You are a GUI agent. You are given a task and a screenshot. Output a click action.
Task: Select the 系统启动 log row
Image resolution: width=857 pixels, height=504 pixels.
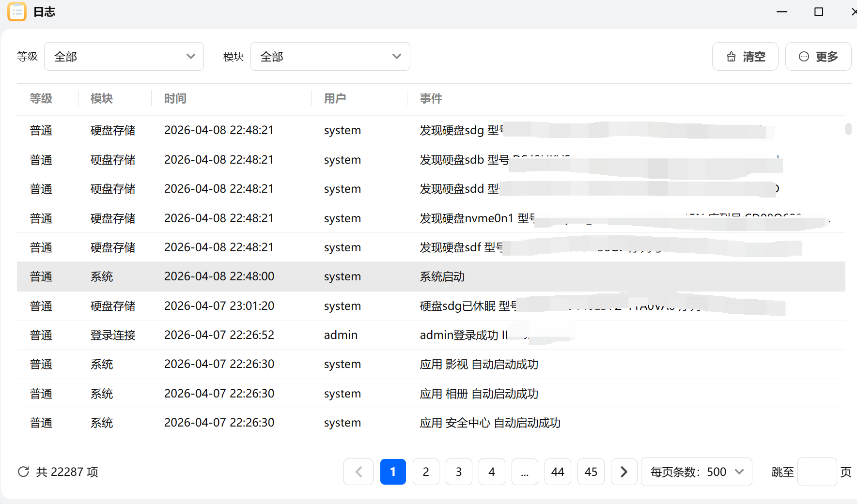pyautogui.click(x=441, y=276)
